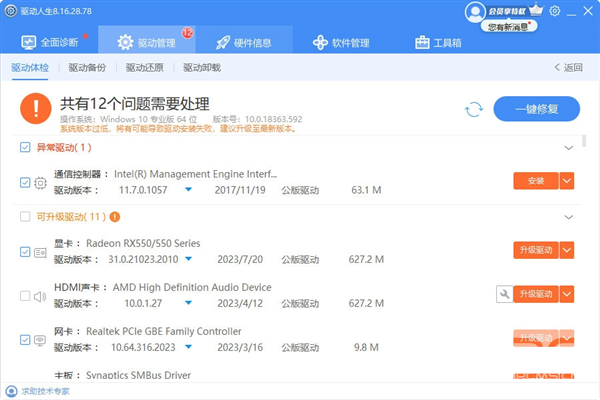Image resolution: width=600 pixels, height=400 pixels.
Task: Click the orange info icon next to 可升级驱动
Action: [x=115, y=217]
